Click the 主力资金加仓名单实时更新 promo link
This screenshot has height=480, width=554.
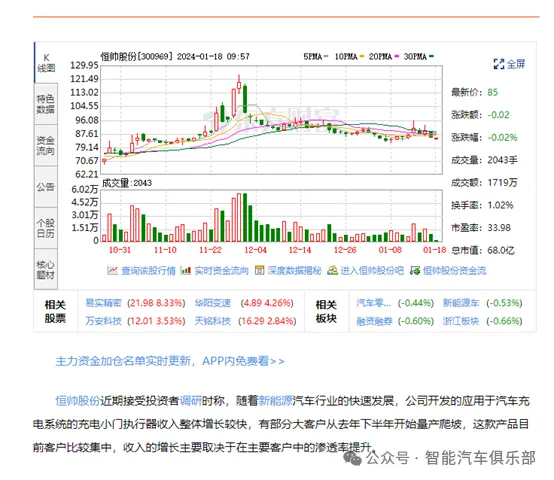170,361
